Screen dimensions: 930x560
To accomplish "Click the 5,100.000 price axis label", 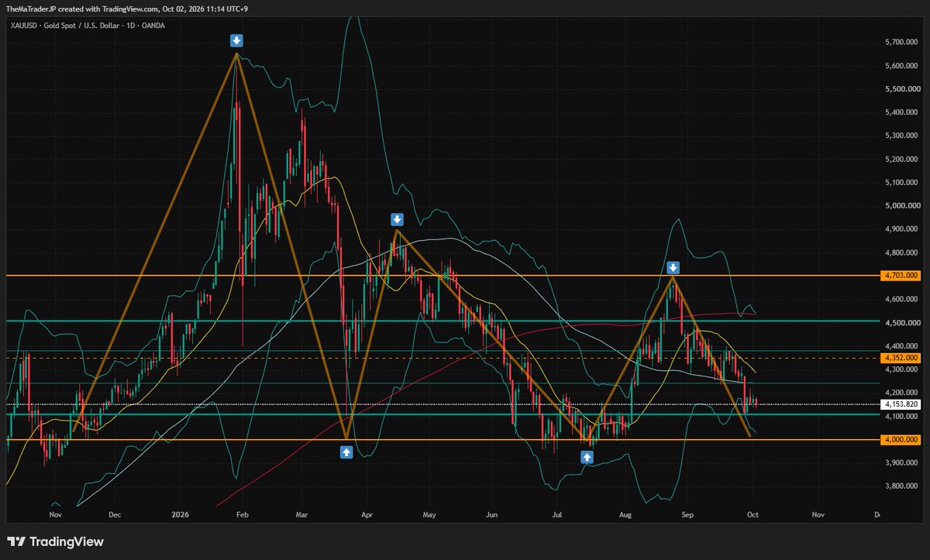I will coord(901,183).
